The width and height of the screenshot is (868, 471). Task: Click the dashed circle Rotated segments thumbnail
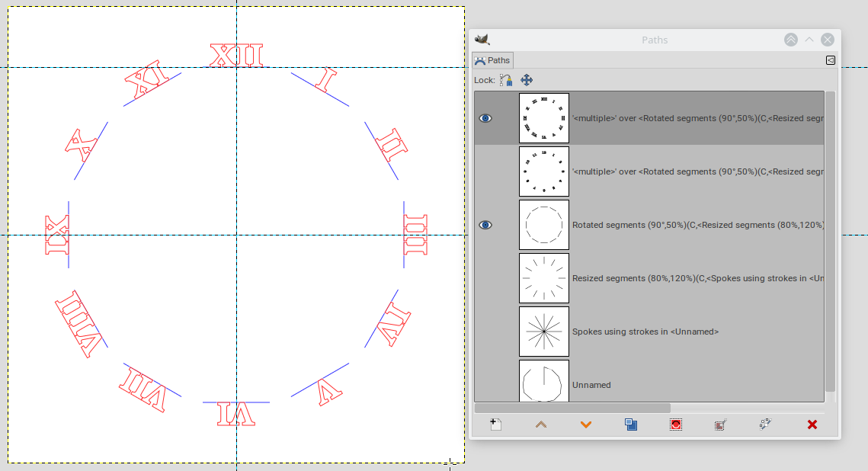tap(544, 226)
